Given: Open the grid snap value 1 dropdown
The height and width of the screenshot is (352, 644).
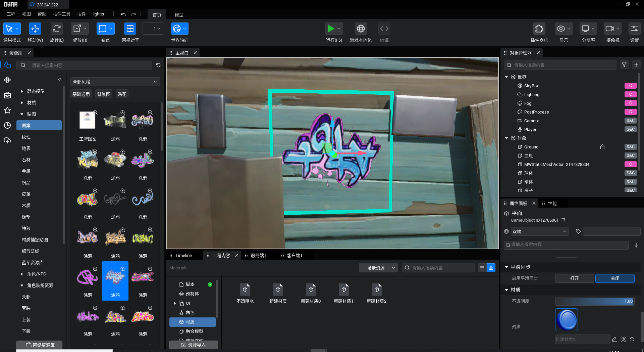Looking at the screenshot, I should 153,29.
